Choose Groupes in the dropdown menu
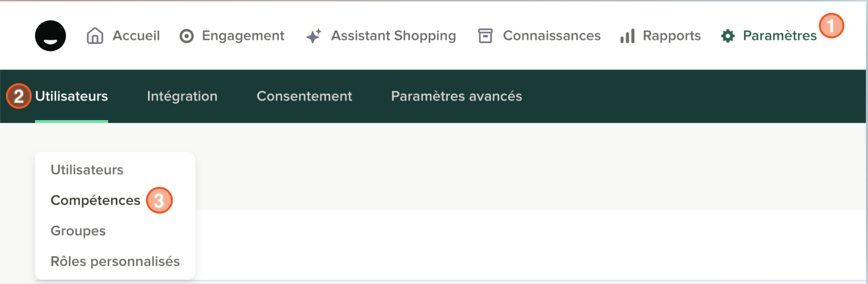This screenshot has width=868, height=284. (x=78, y=231)
